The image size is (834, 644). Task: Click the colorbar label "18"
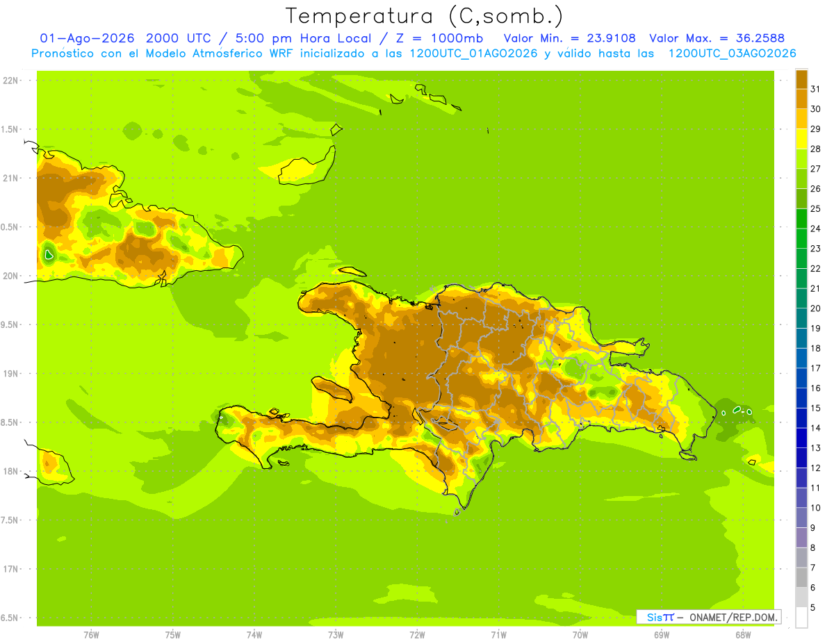pos(816,348)
